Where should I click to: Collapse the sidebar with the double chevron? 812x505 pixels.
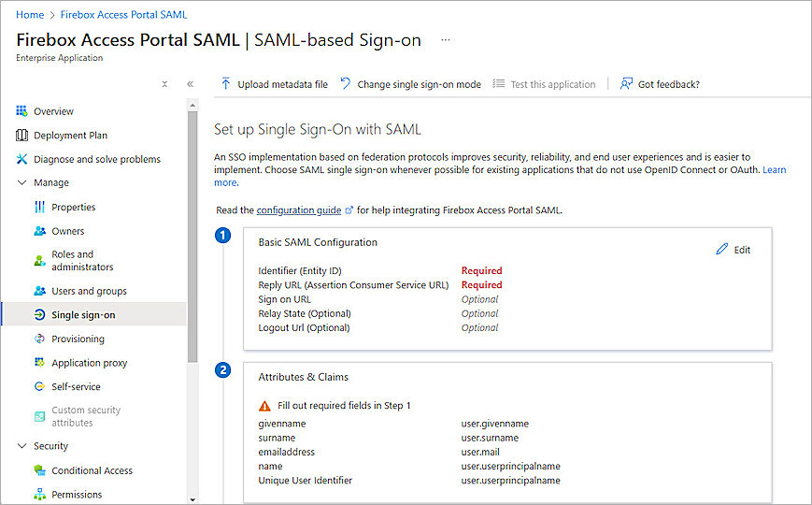(x=190, y=84)
